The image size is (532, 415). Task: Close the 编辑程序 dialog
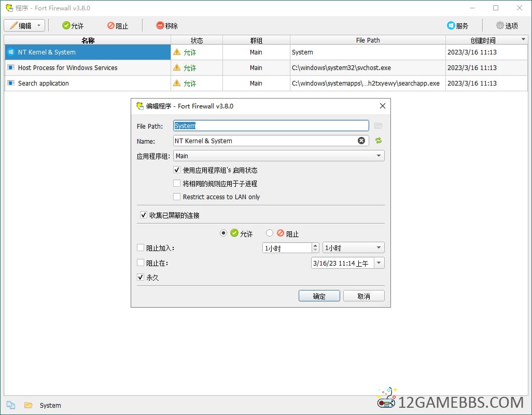coord(382,106)
